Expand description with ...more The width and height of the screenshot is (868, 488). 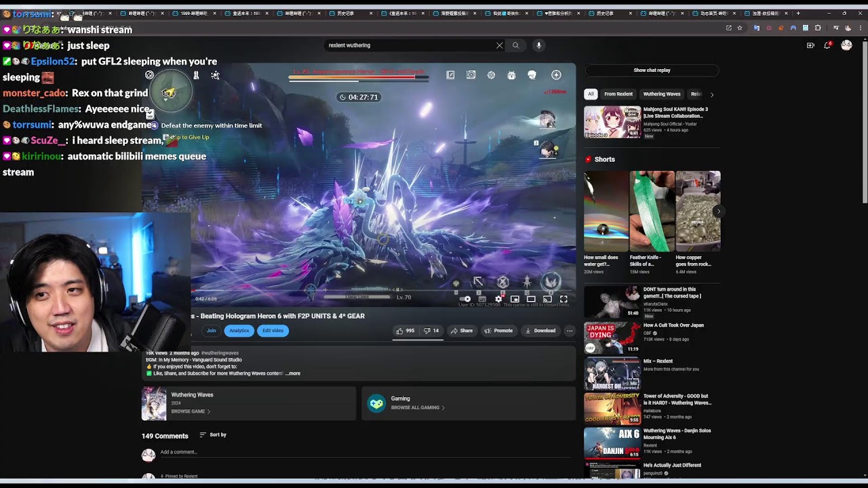tap(292, 373)
